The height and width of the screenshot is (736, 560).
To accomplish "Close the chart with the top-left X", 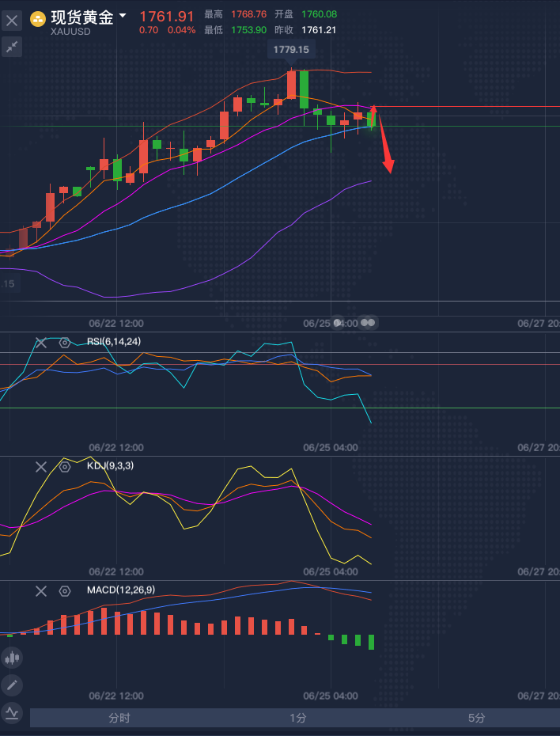I will click(12, 21).
